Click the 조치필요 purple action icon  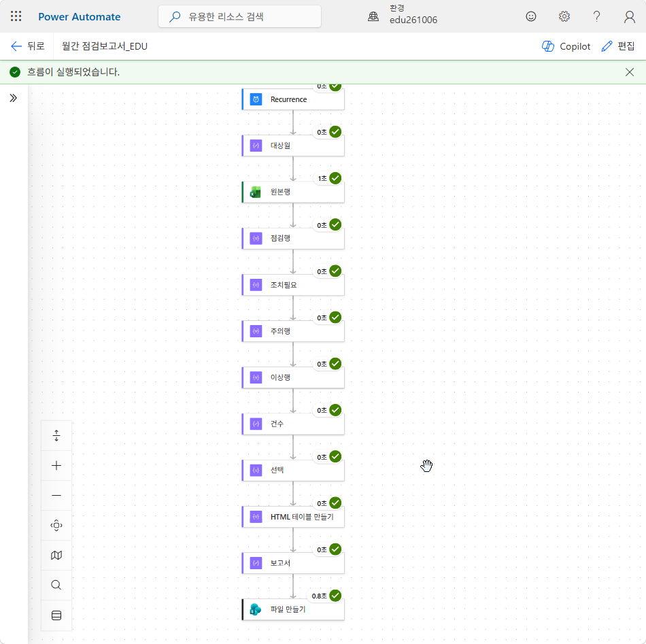[x=256, y=285]
